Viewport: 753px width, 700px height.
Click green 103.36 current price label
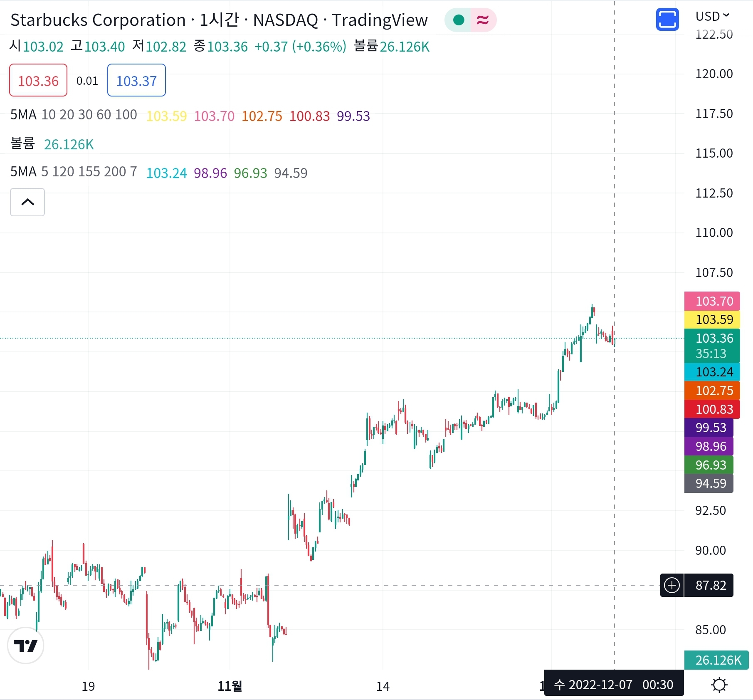tap(712, 346)
